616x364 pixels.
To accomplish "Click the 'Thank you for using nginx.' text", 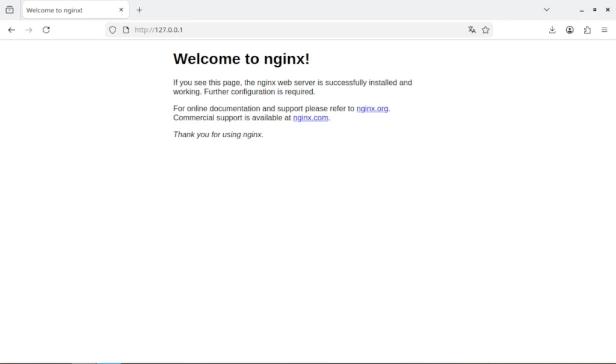I will (218, 134).
